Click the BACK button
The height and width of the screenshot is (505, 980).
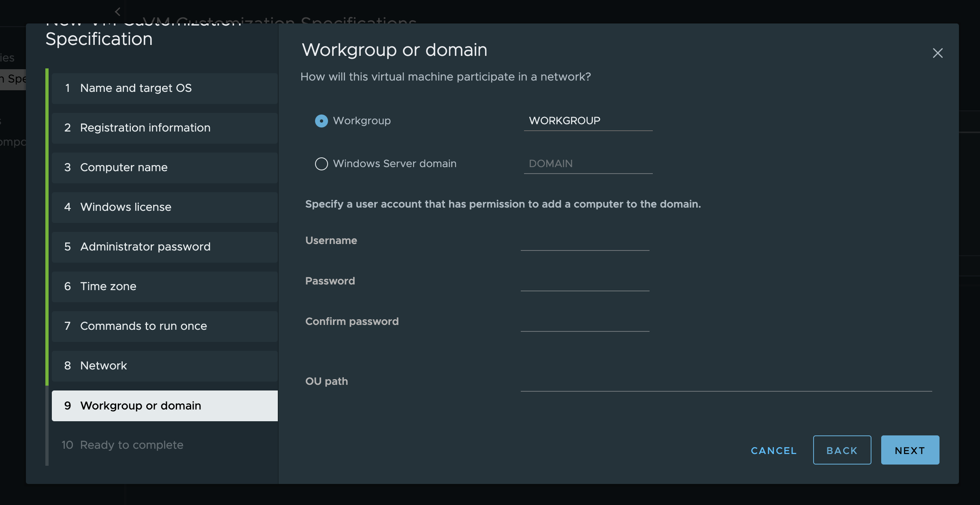click(842, 450)
